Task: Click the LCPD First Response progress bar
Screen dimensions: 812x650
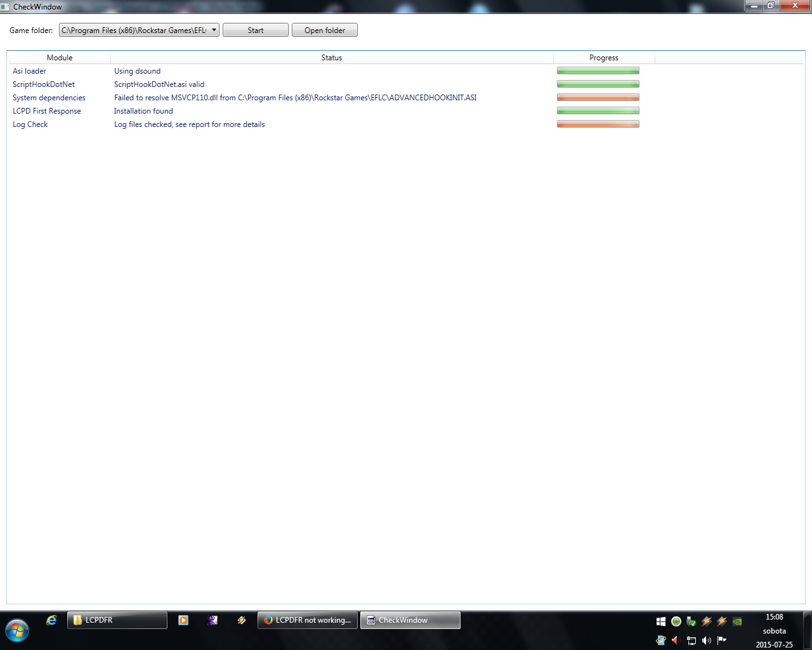Action: (598, 110)
